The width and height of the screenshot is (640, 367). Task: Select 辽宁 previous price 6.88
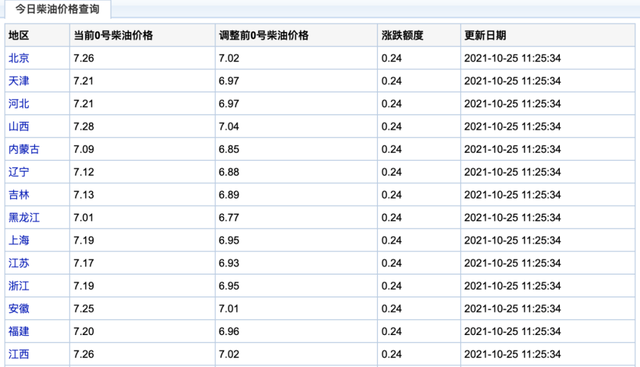(x=229, y=172)
